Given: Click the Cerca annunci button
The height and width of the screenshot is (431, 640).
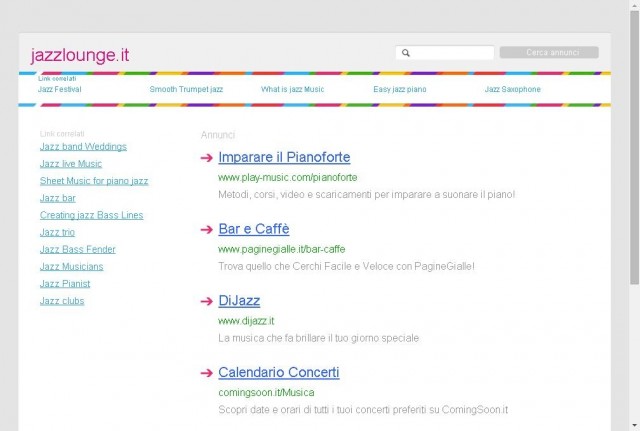Looking at the screenshot, I should coord(549,52).
